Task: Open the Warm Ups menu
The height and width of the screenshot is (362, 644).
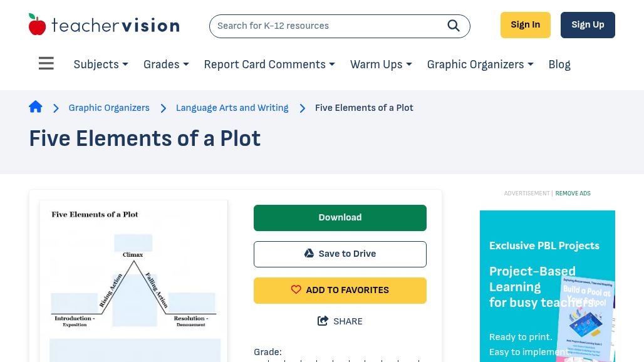Action: (x=381, y=65)
